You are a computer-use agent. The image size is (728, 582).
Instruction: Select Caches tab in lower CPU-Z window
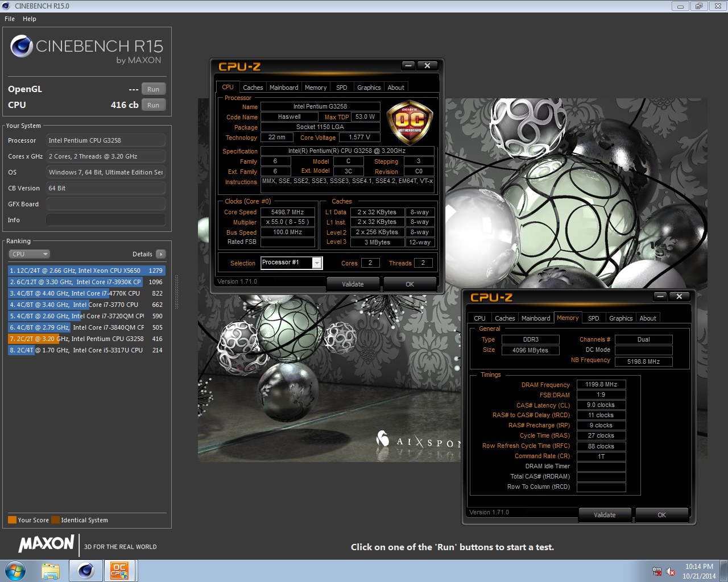tap(504, 318)
